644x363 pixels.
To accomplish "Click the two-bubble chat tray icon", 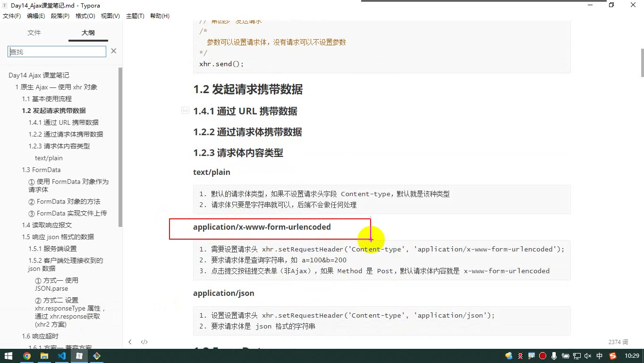I will coord(509,356).
